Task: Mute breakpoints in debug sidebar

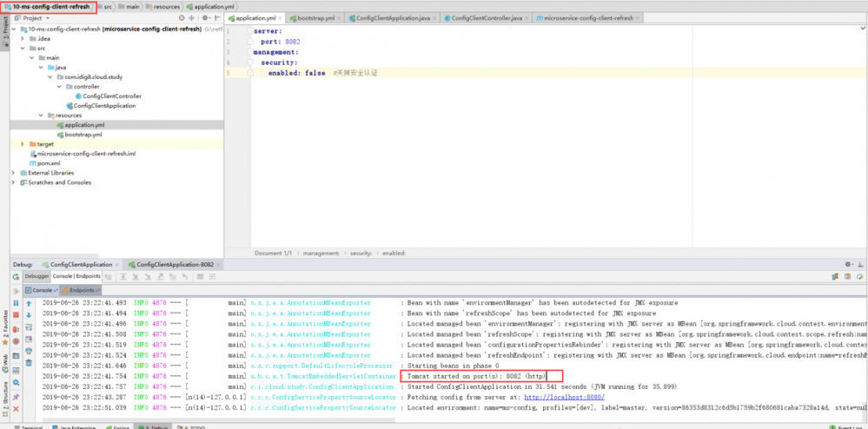Action: 16,341
